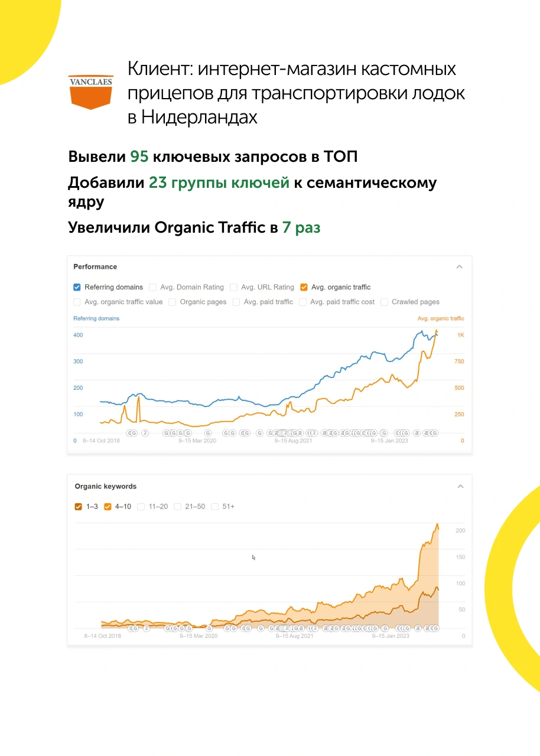Collapse the Performance panel chevron

tap(459, 267)
